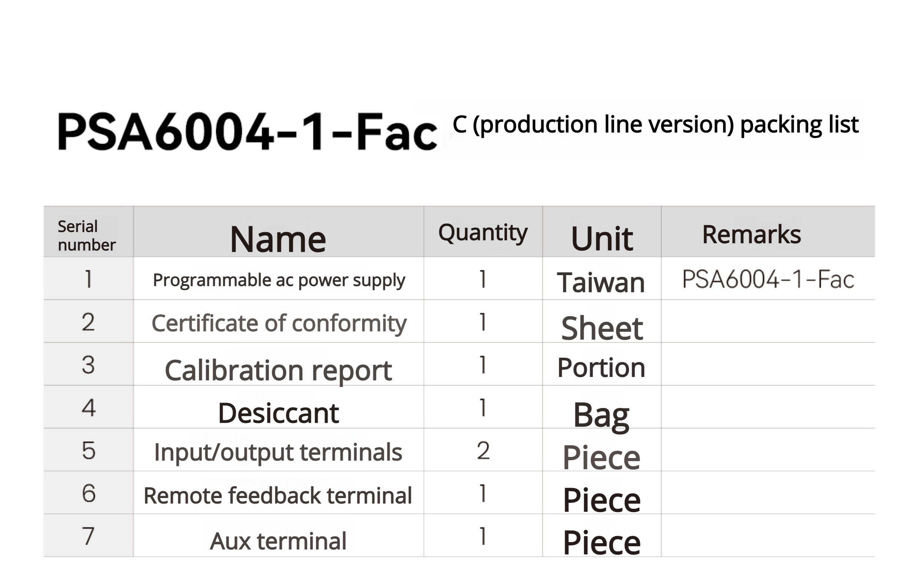Select the "Desiccant" name cell
This screenshot has height=588, width=919.
point(278,413)
